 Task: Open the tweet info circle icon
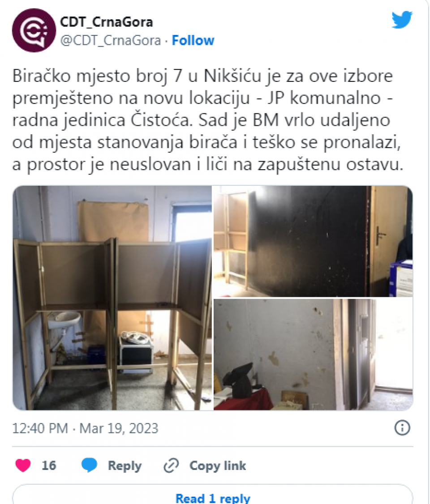[x=402, y=428]
